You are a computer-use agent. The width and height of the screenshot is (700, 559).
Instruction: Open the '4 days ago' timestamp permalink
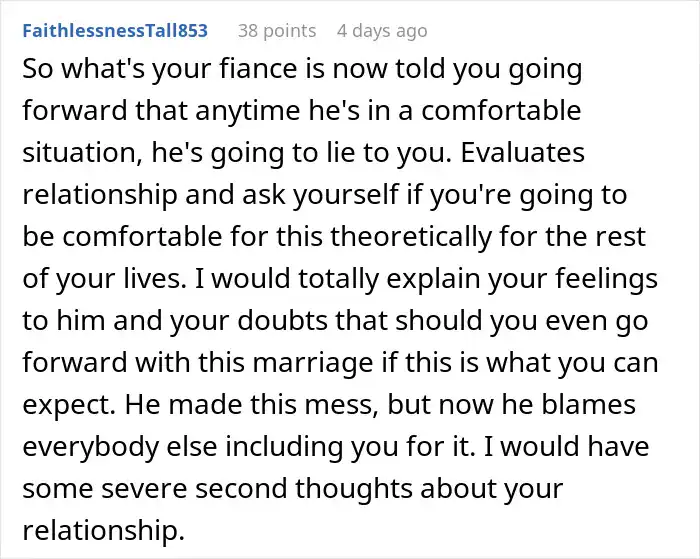point(383,30)
